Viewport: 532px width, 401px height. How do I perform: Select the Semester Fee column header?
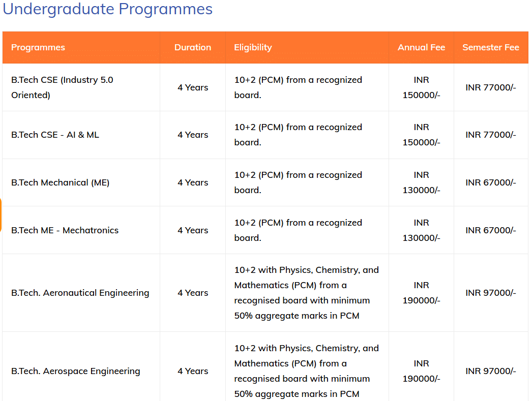(491, 47)
